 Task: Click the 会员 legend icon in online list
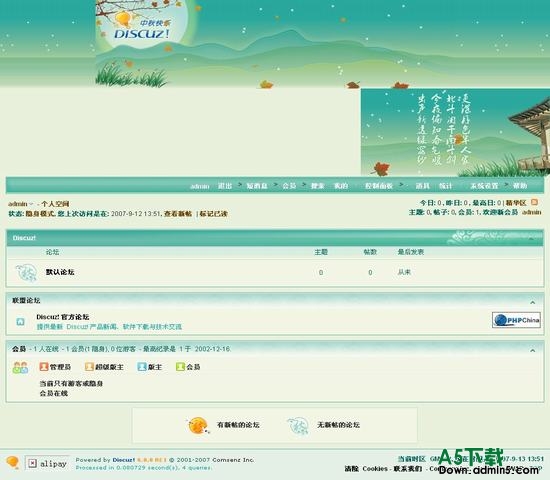click(180, 367)
